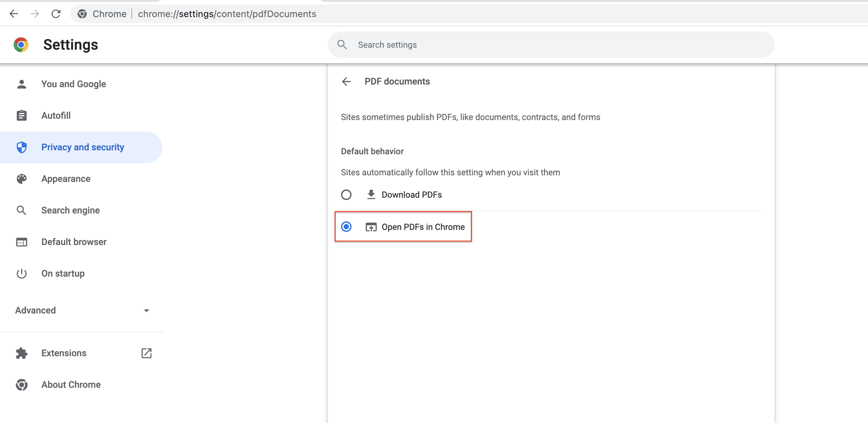Click the Chrome logo beside Settings title
This screenshot has width=868, height=423.
tap(21, 44)
